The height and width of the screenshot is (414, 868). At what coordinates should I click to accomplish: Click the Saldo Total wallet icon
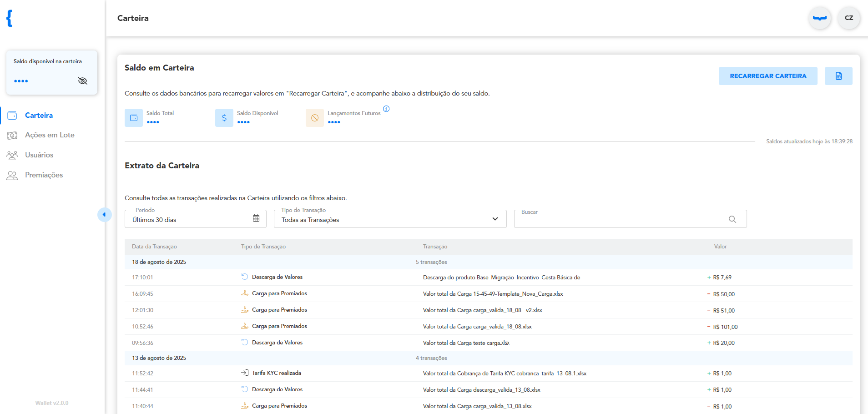click(134, 118)
